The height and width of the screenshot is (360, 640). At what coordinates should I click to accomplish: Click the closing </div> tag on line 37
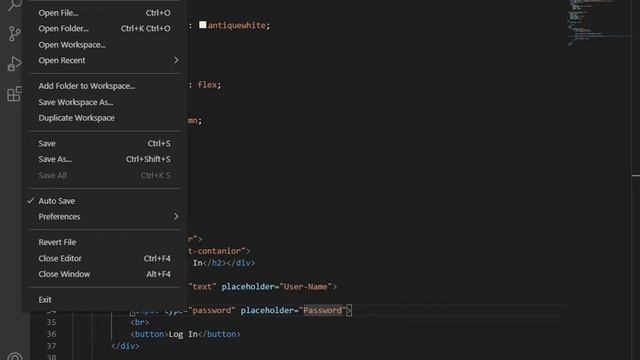pos(125,346)
